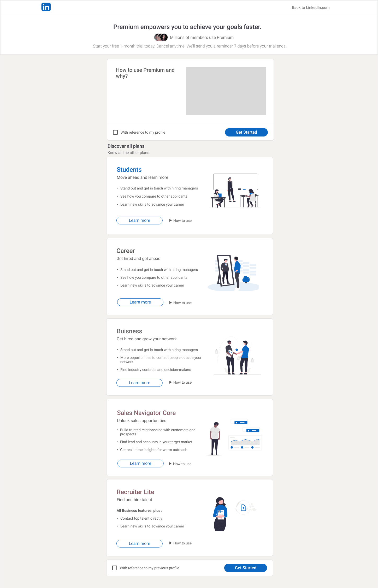The height and width of the screenshot is (588, 378).
Task: Click Learn more under Sales Navigator Core
Action: coord(140,464)
